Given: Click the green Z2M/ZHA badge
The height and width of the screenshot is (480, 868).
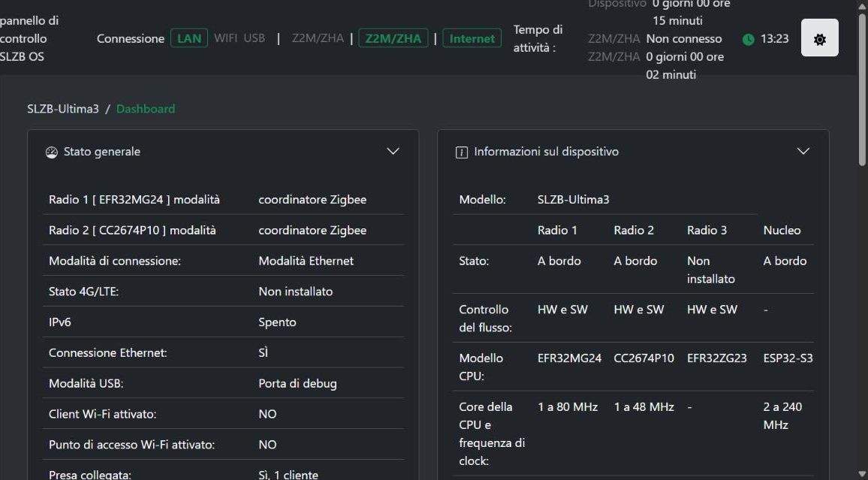Looking at the screenshot, I should [393, 38].
